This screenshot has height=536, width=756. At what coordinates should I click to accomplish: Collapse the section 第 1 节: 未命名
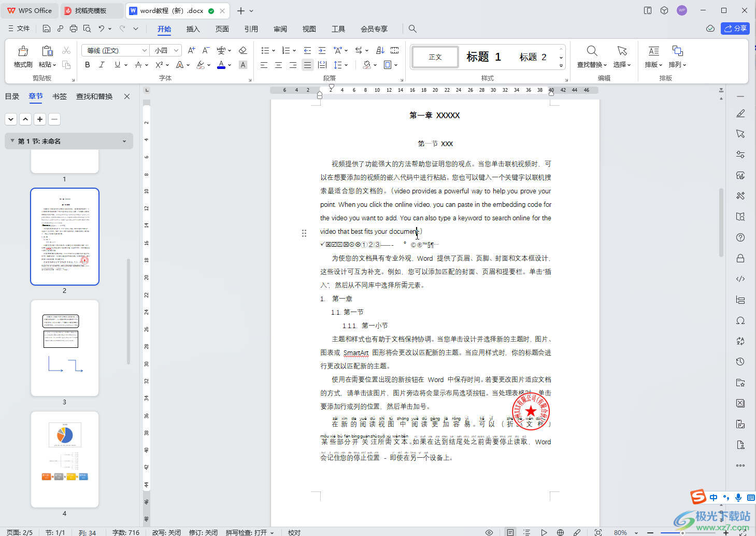click(12, 141)
